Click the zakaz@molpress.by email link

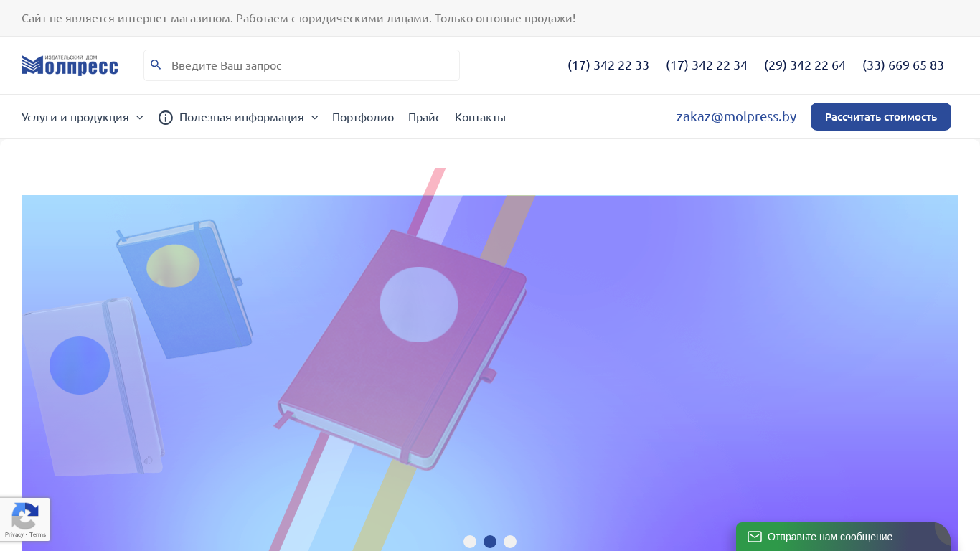(x=736, y=116)
